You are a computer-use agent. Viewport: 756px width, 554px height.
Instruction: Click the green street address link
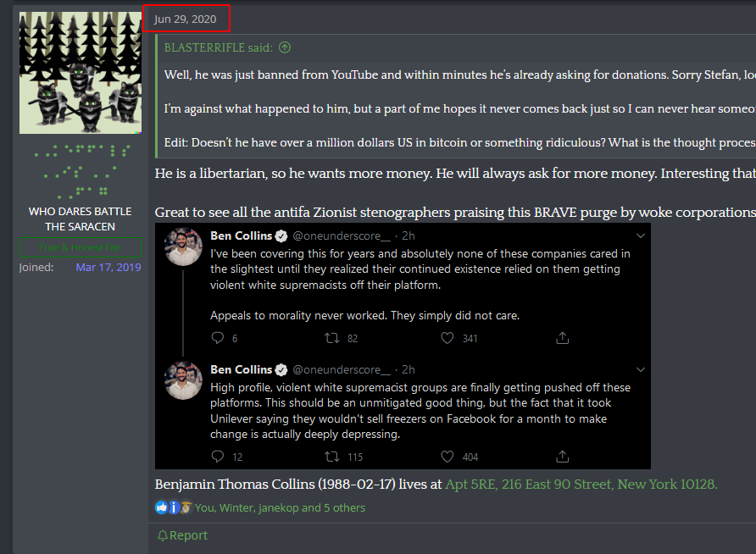pos(581,485)
